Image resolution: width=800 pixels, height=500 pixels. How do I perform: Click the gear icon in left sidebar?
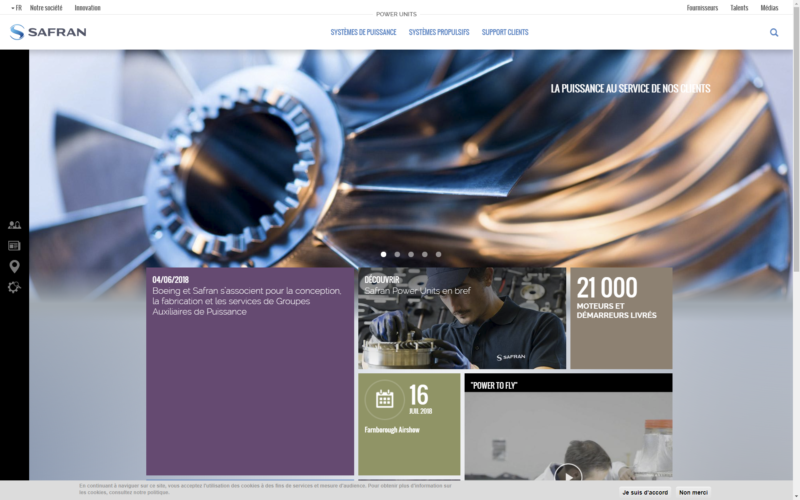[14, 287]
